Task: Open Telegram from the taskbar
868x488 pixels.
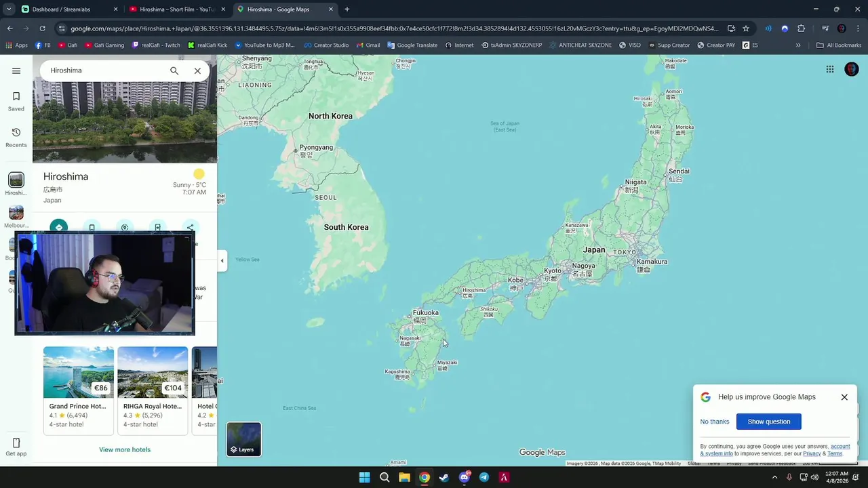Action: (x=484, y=477)
